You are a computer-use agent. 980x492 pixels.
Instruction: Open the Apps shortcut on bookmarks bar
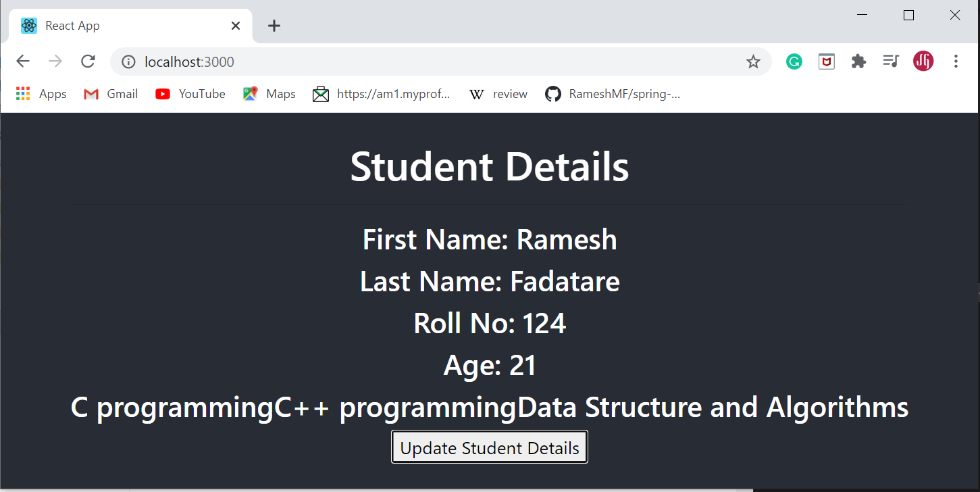(41, 94)
